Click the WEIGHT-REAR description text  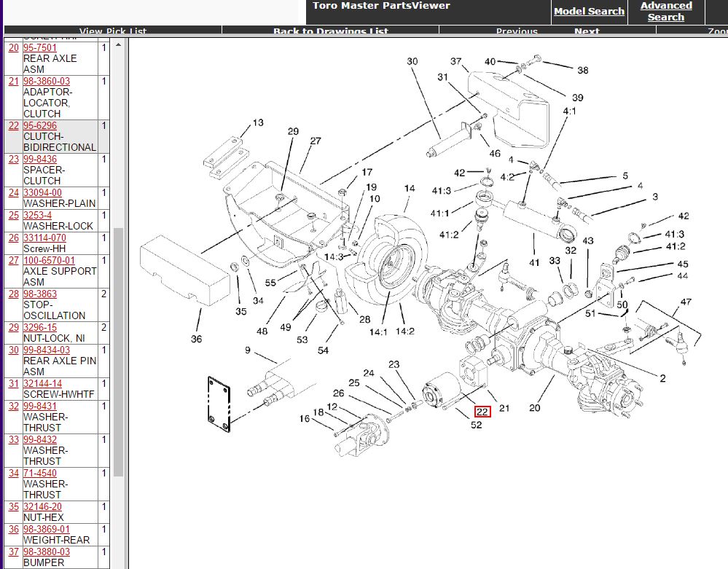[56, 541]
